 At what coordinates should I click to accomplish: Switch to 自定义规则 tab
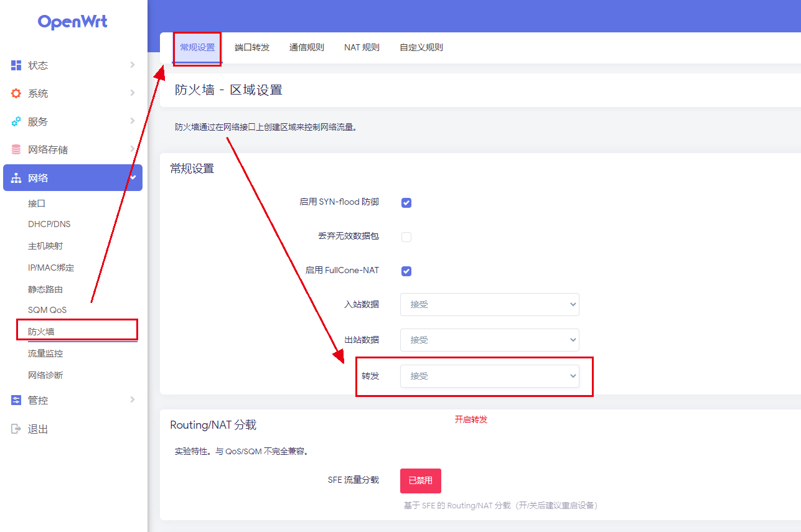point(421,47)
